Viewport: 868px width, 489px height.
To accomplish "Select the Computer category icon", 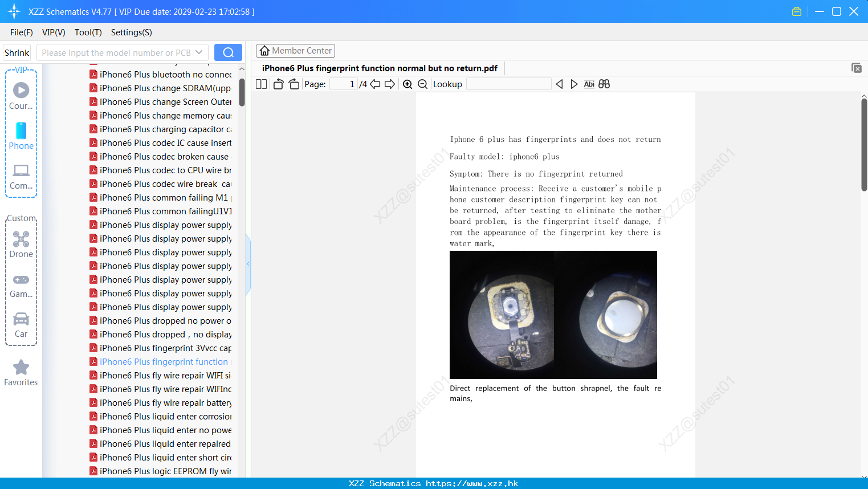I will (21, 176).
